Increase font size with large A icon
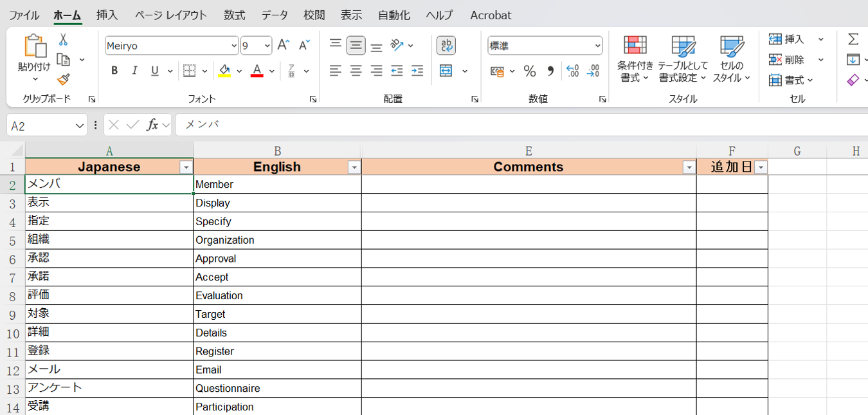Viewport: 868px width, 415px height. pyautogui.click(x=284, y=46)
